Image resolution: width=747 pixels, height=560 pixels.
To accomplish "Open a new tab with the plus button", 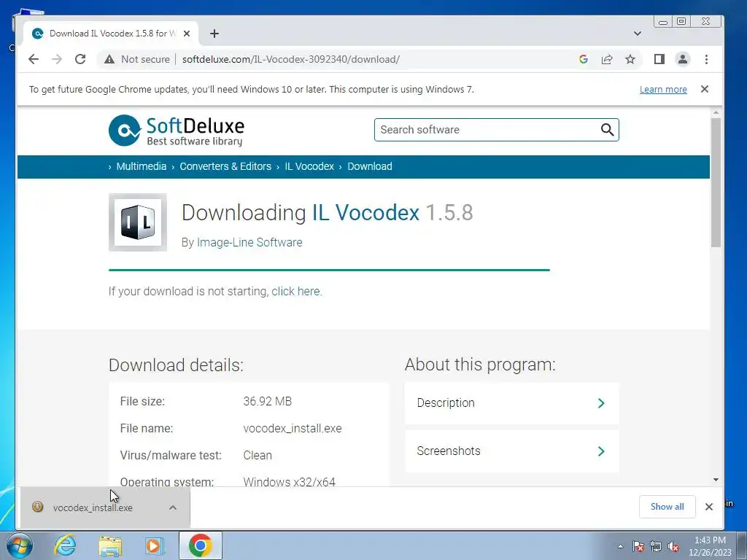I will (x=214, y=34).
